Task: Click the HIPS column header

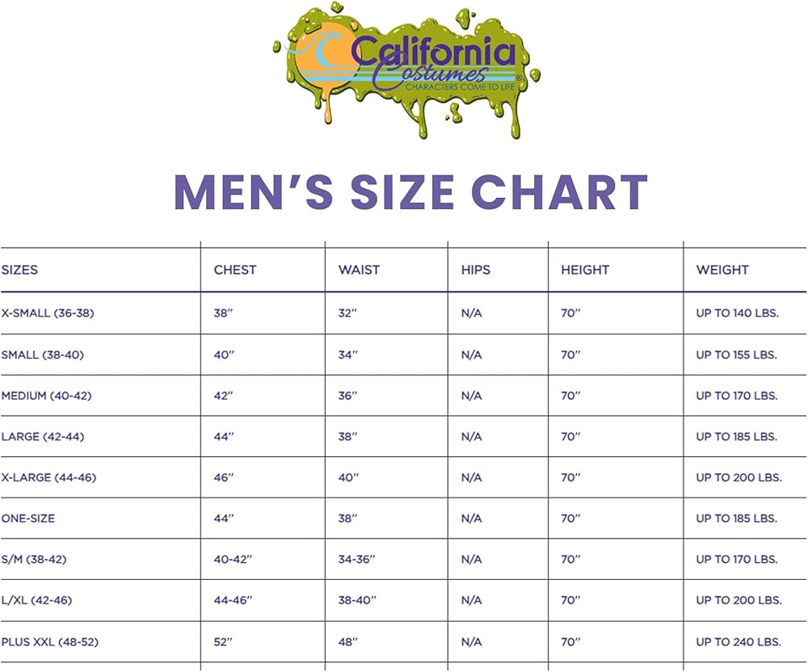Action: [x=476, y=270]
